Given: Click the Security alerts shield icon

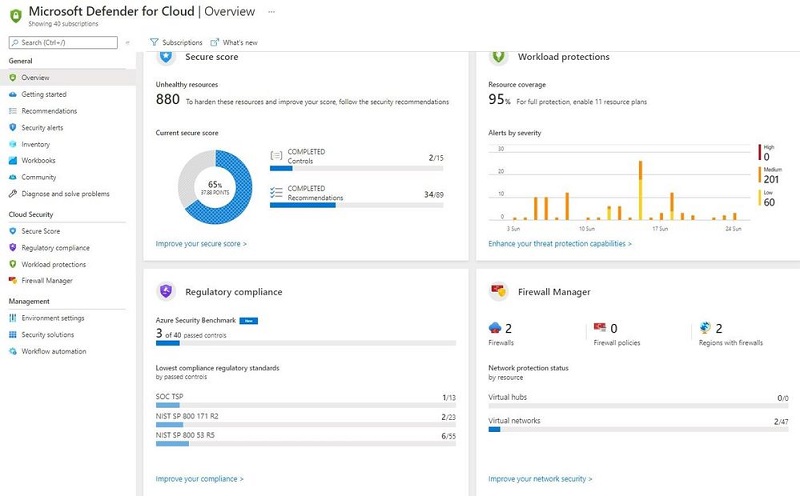Looking at the screenshot, I should pos(13,128).
